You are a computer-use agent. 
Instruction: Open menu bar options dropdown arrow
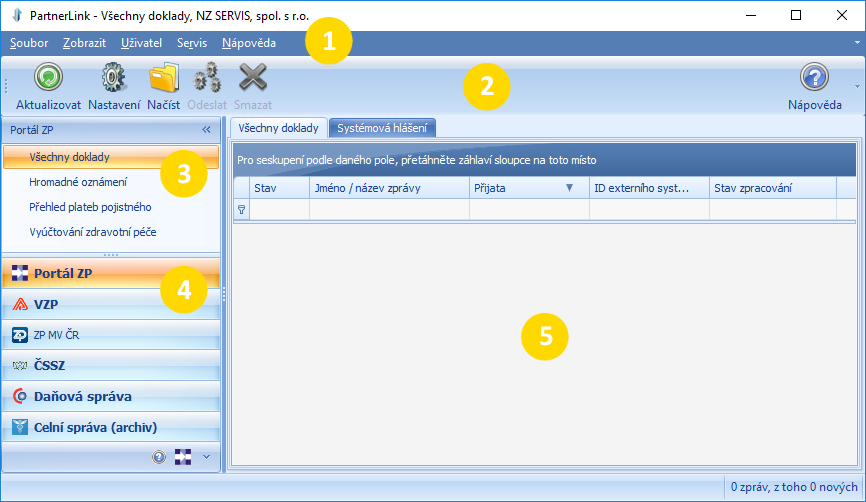pos(857,43)
